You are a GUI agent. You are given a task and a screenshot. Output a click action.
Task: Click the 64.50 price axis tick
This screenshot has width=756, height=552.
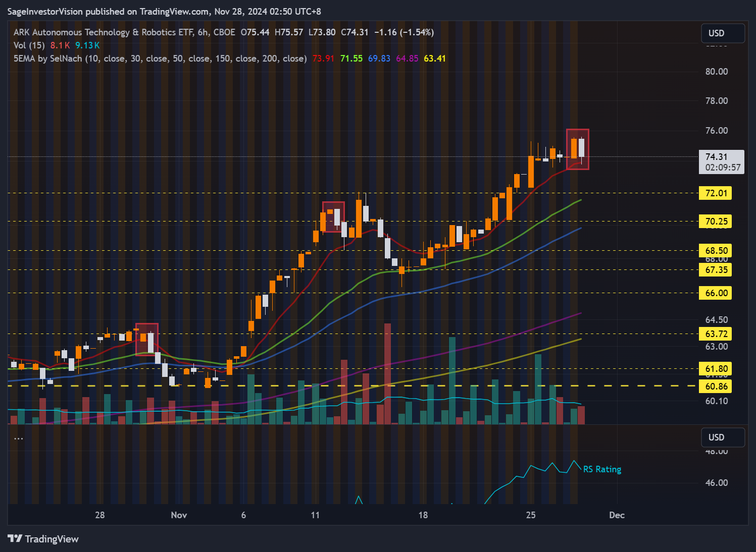click(717, 320)
